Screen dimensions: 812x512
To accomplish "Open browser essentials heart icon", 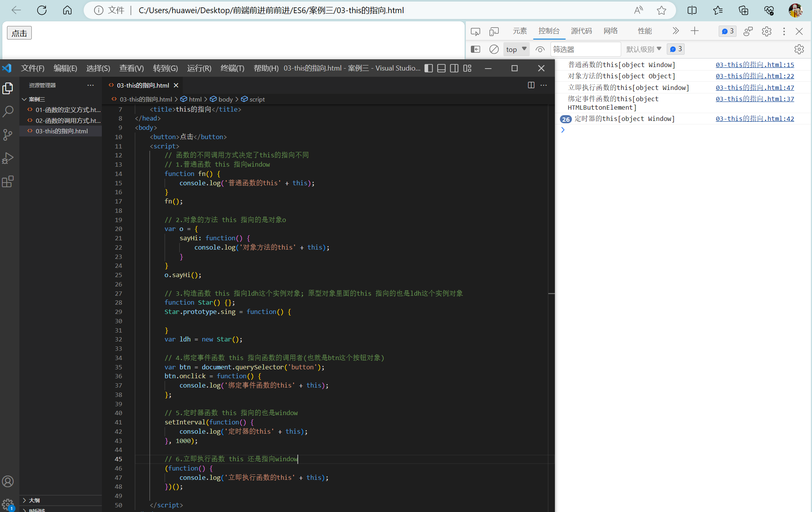I will click(x=769, y=10).
